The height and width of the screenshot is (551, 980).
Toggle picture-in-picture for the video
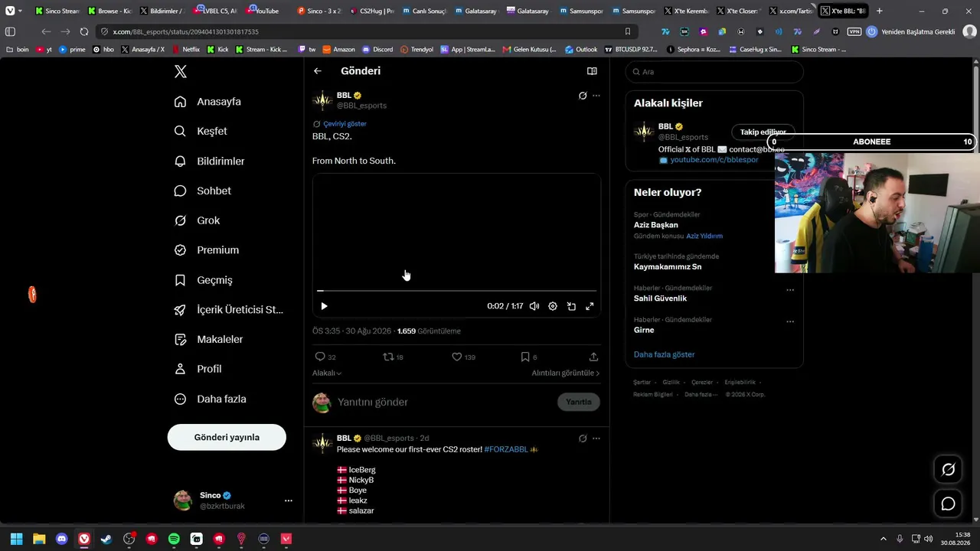(x=571, y=306)
